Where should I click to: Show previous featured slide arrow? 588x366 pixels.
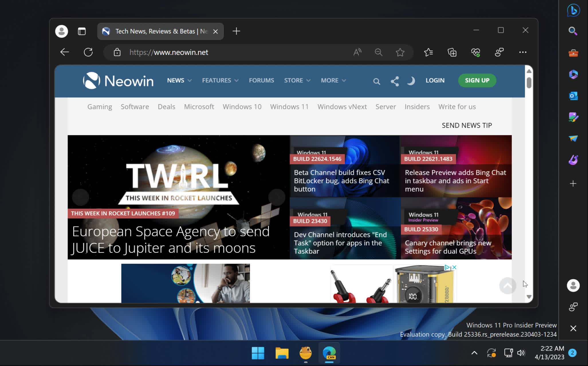click(80, 197)
